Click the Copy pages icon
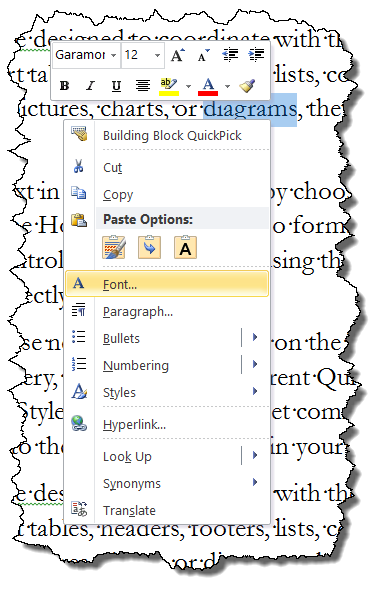The height and width of the screenshot is (591, 382). pyautogui.click(x=79, y=193)
